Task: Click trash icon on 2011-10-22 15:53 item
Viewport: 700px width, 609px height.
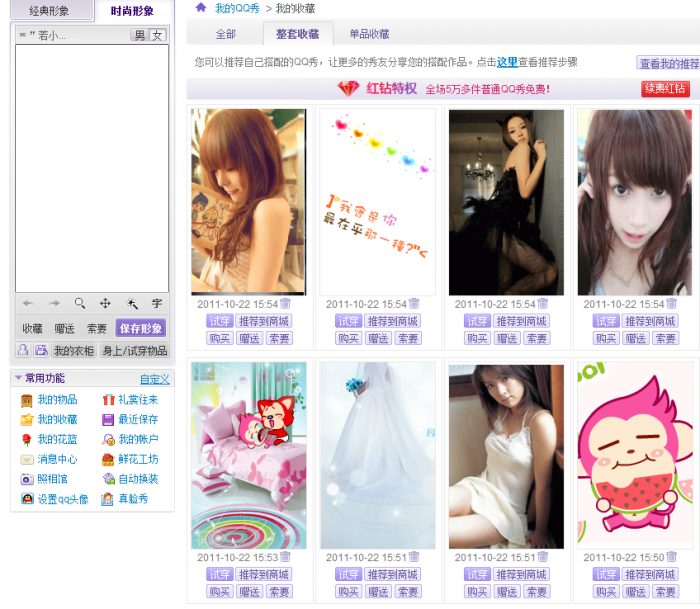Action: point(285,557)
